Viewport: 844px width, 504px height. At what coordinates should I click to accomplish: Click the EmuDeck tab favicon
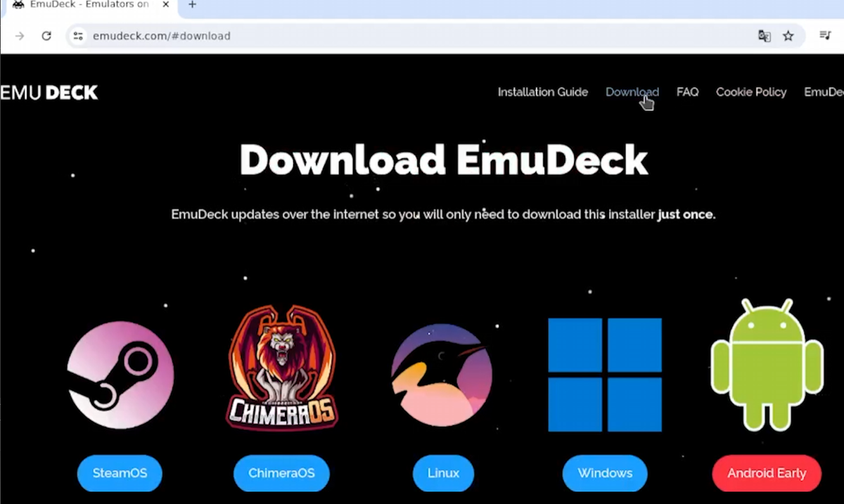pos(19,4)
